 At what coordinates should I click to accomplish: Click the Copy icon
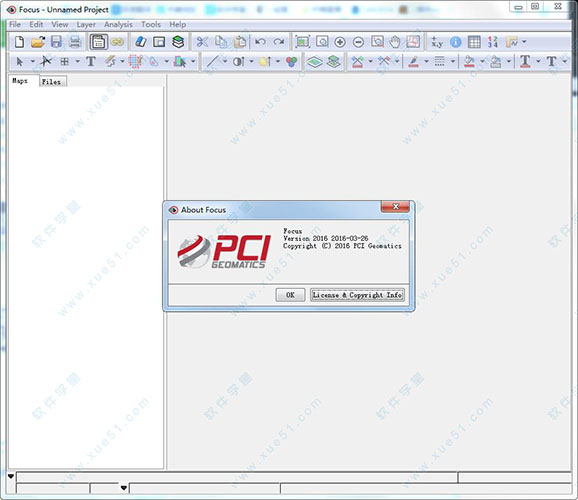point(221,42)
